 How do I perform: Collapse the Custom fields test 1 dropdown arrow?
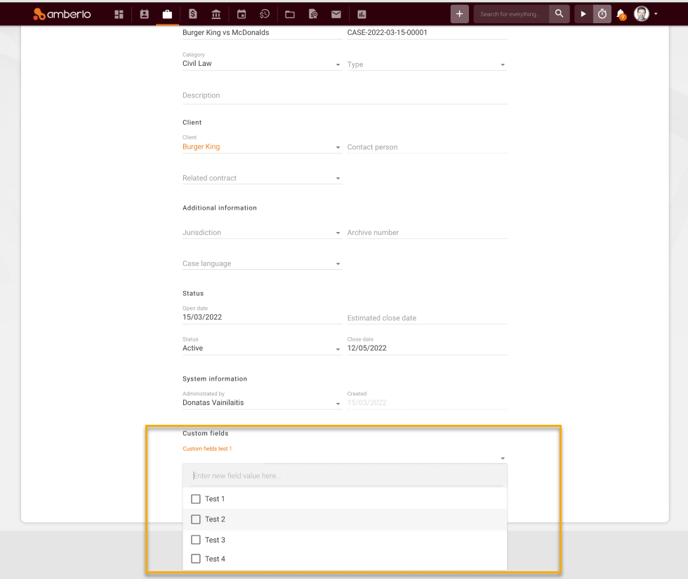click(503, 458)
